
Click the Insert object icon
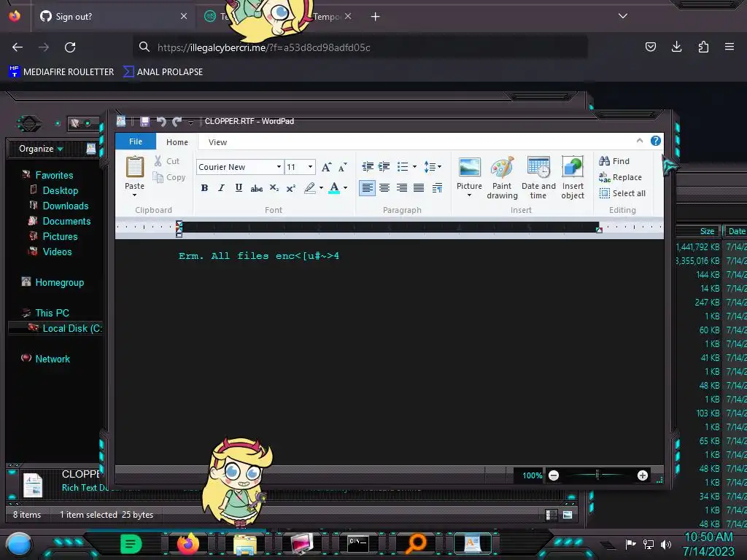(573, 167)
